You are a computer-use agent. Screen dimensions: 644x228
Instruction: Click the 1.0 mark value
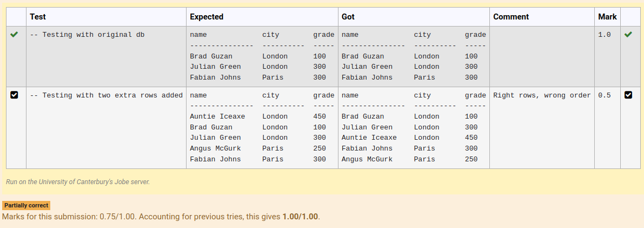click(x=604, y=35)
